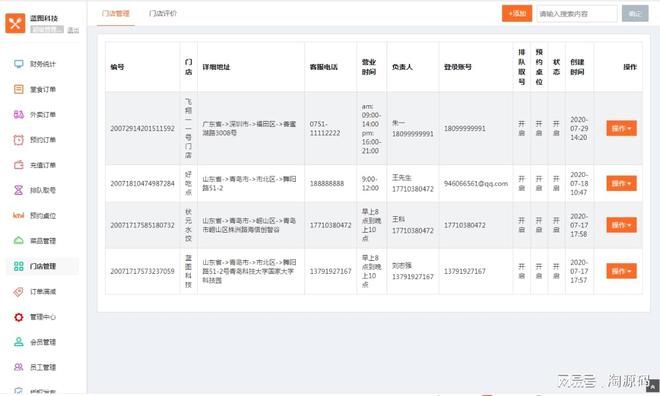
Task: Open 操作 dropdown for store 20071810474987284
Action: [621, 183]
